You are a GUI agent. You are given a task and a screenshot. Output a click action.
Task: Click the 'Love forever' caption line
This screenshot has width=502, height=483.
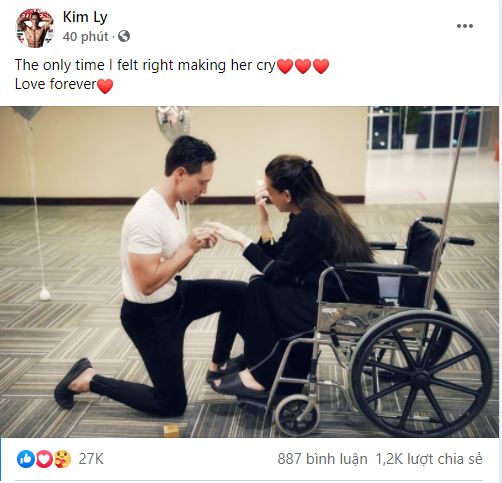pos(56,84)
